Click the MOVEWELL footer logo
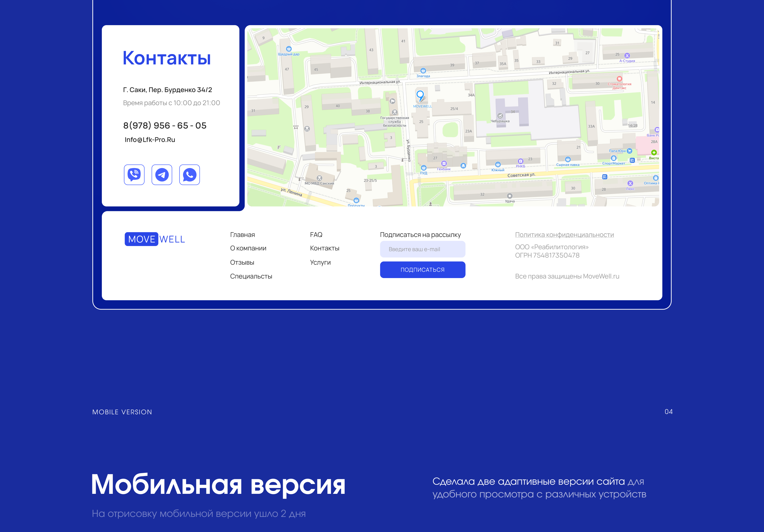Viewport: 764px width, 532px height. (155, 239)
